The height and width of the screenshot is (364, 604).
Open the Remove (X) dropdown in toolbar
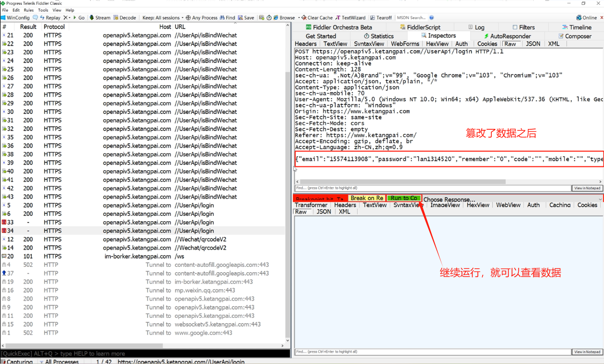pyautogui.click(x=67, y=18)
